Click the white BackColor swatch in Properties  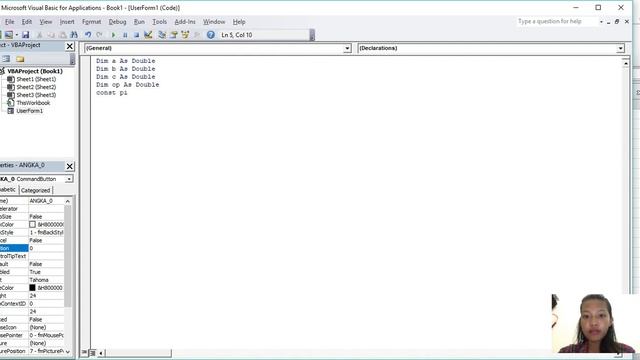tap(32, 224)
